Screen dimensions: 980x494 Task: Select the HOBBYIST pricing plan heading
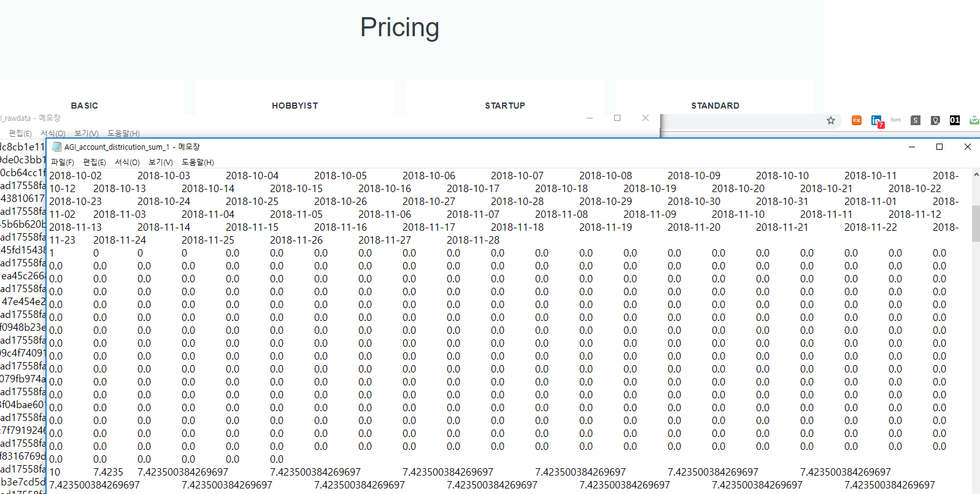point(295,106)
